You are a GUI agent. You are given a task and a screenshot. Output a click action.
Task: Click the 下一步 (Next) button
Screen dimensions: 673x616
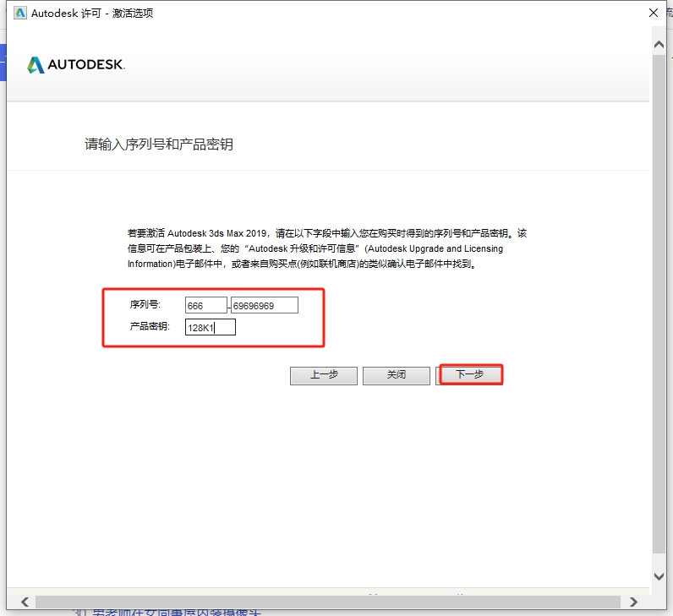point(469,375)
